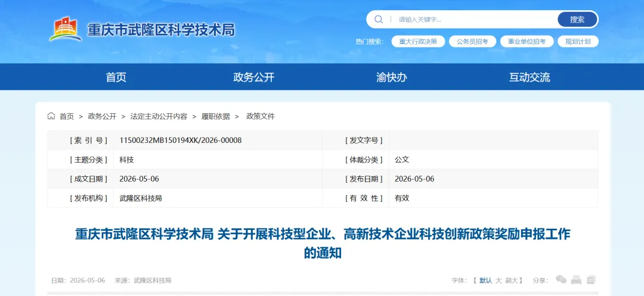Select index number 11500232MB150194XK/2026-00008
The width and height of the screenshot is (644, 296).
[180, 140]
